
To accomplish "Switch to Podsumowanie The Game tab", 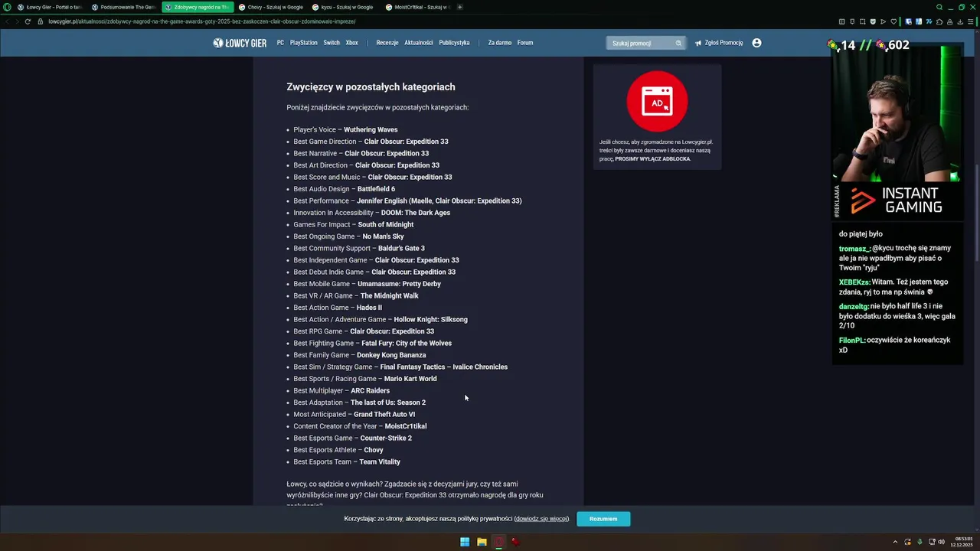I will (122, 7).
